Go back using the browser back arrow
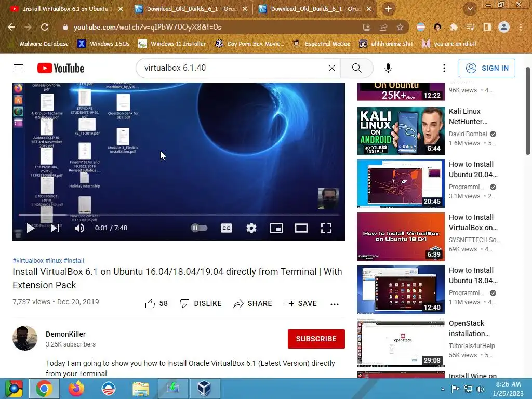Screen dimensions: 532x399 coord(11,27)
